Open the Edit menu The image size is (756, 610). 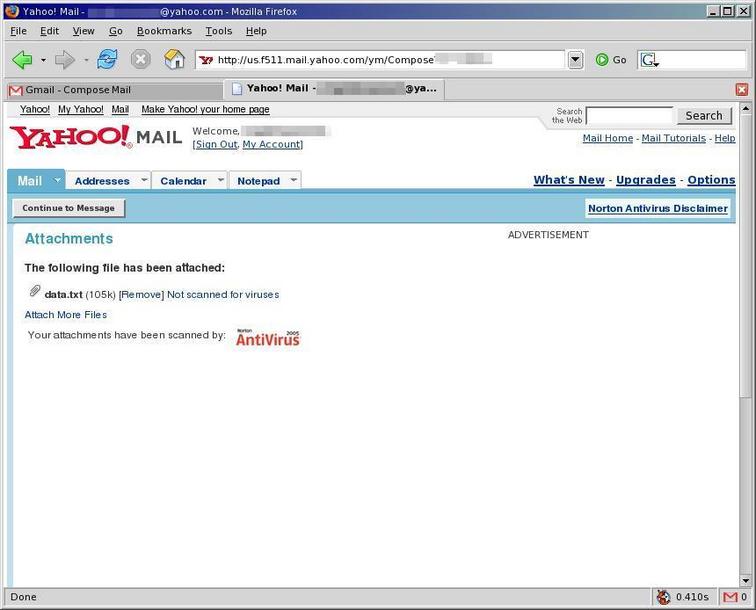pyautogui.click(x=49, y=31)
